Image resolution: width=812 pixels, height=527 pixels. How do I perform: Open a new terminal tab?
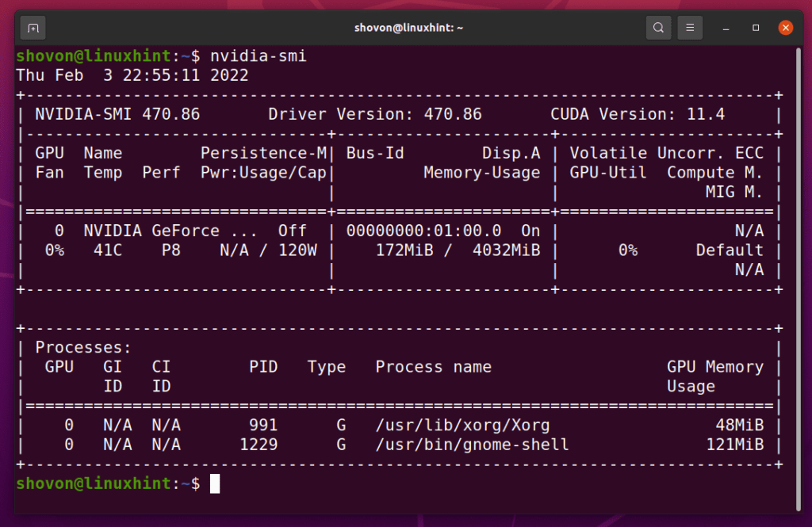point(32,27)
